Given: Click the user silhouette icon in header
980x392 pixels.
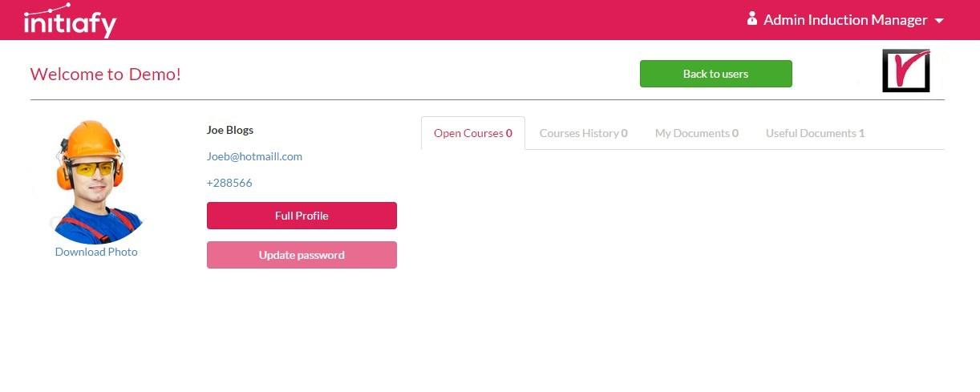Looking at the screenshot, I should pyautogui.click(x=752, y=18).
